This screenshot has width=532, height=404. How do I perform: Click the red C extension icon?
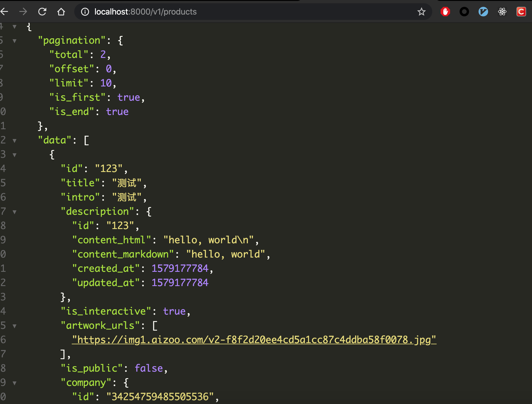tap(521, 12)
